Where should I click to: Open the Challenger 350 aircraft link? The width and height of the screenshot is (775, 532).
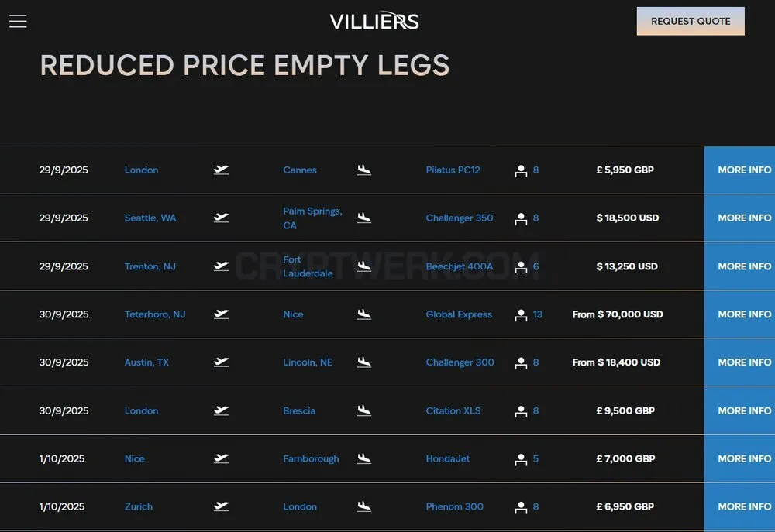click(459, 218)
